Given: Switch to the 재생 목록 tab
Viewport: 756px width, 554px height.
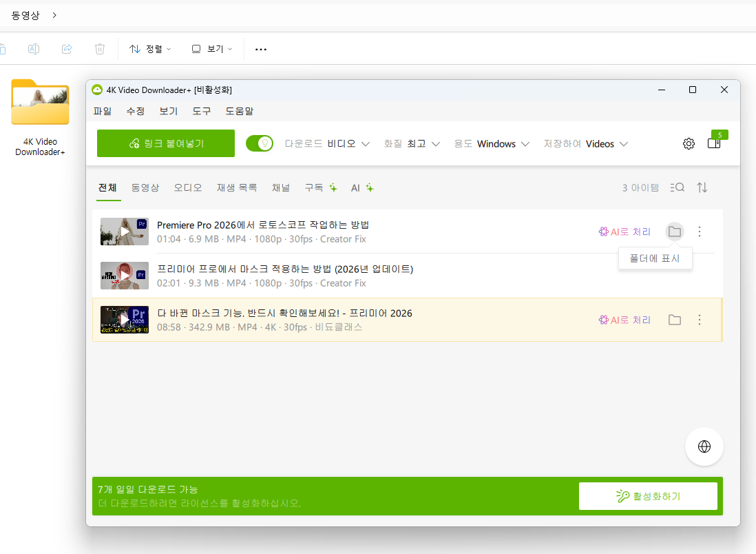Looking at the screenshot, I should (x=237, y=187).
